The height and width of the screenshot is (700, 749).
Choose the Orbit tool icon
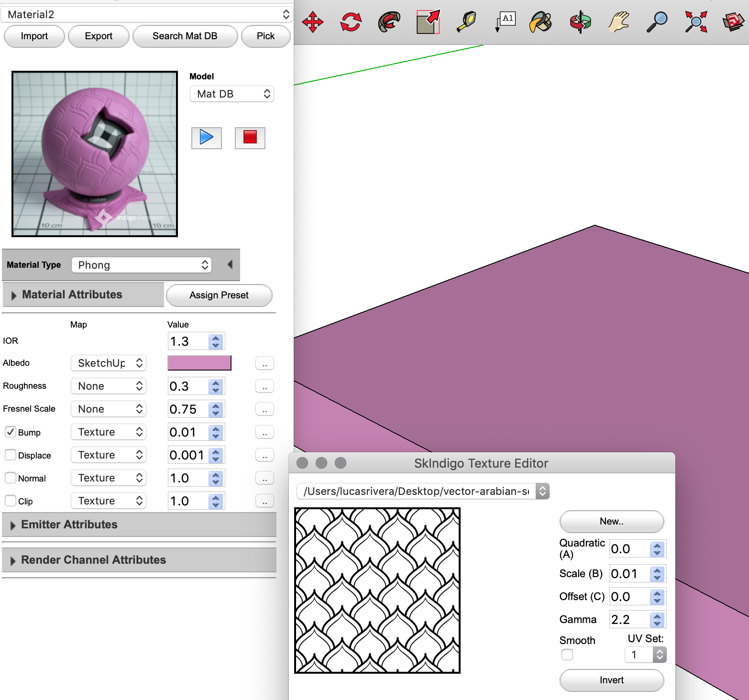[580, 22]
